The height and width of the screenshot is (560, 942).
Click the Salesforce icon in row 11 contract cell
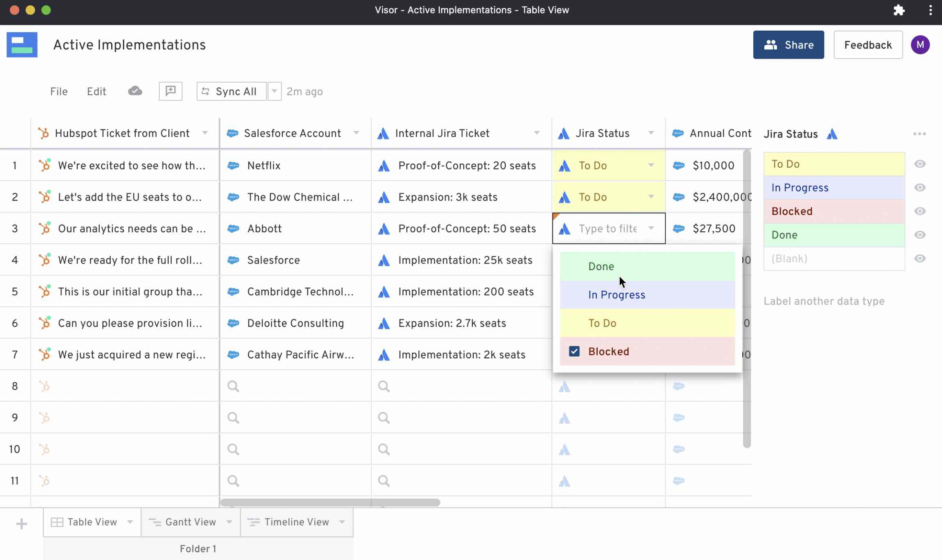tap(679, 480)
